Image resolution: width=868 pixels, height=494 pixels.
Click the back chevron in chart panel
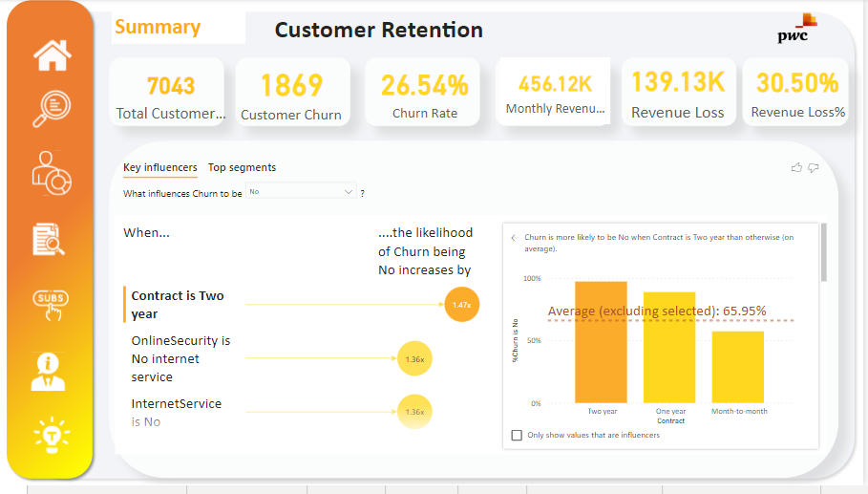pos(514,238)
